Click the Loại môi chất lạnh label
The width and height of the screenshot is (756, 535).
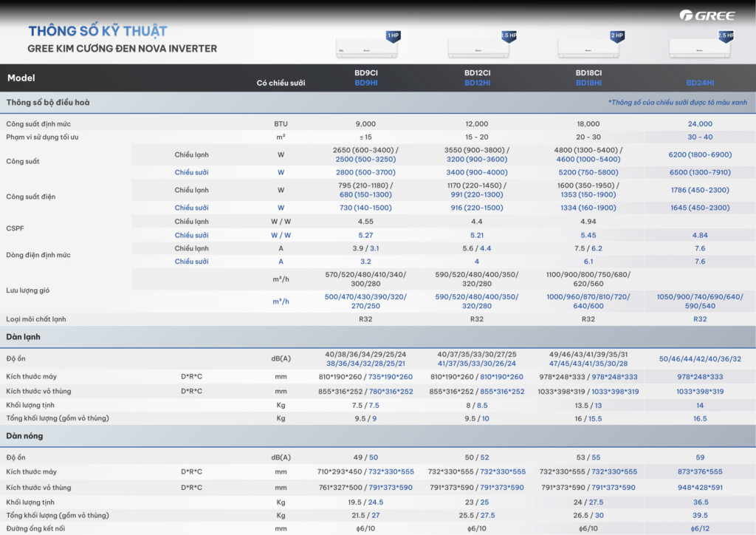coord(35,319)
